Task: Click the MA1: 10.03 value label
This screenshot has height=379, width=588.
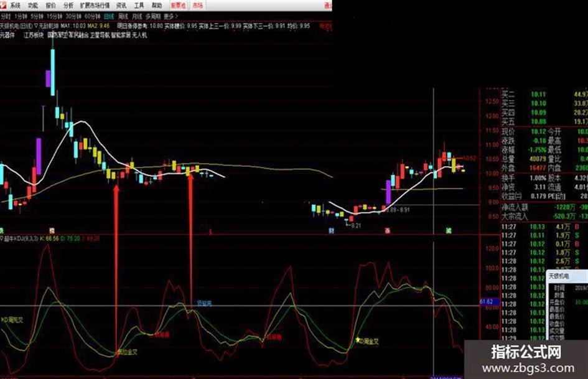Action: pos(73,26)
